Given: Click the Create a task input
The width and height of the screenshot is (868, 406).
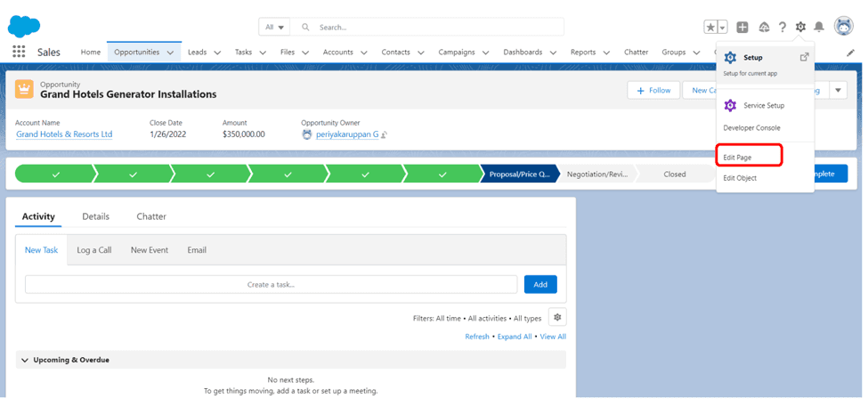Looking at the screenshot, I should click(272, 285).
